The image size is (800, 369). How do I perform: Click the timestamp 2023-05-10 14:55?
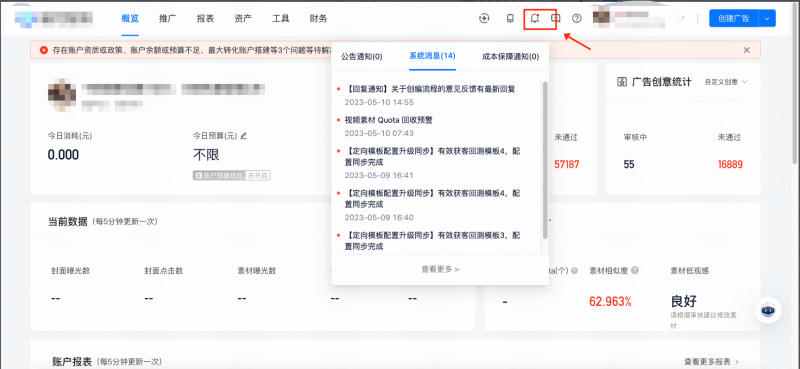click(379, 102)
